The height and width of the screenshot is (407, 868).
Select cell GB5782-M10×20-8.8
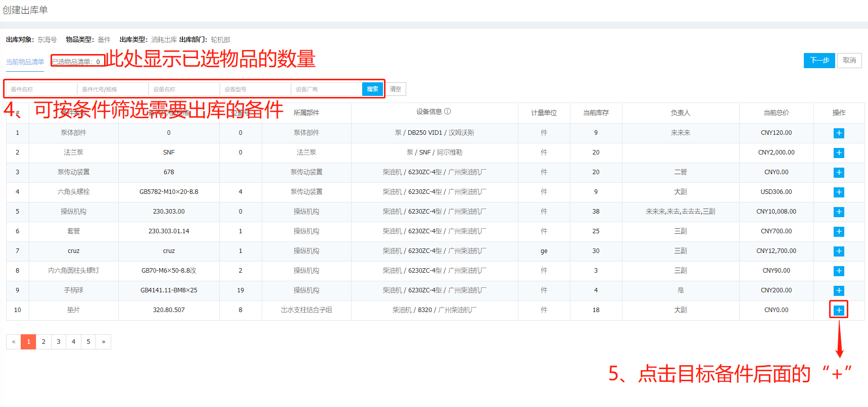[x=169, y=192]
